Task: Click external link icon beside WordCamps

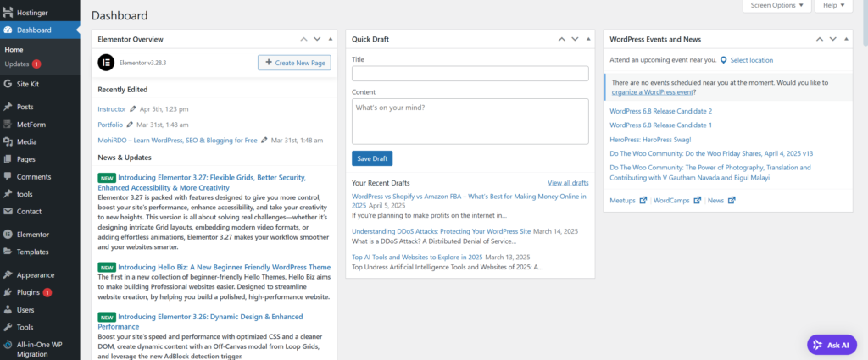Action: point(697,200)
